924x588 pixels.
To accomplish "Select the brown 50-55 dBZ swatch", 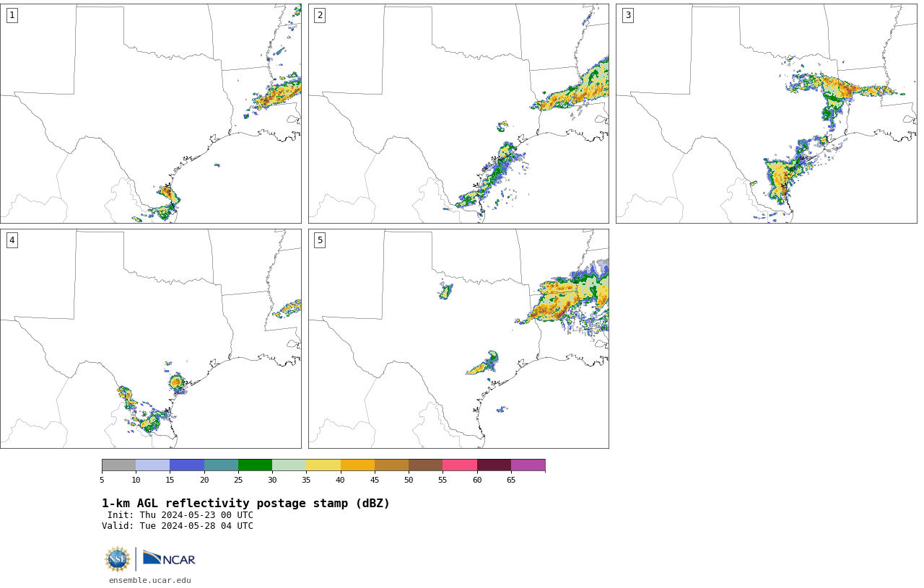I will [x=426, y=465].
